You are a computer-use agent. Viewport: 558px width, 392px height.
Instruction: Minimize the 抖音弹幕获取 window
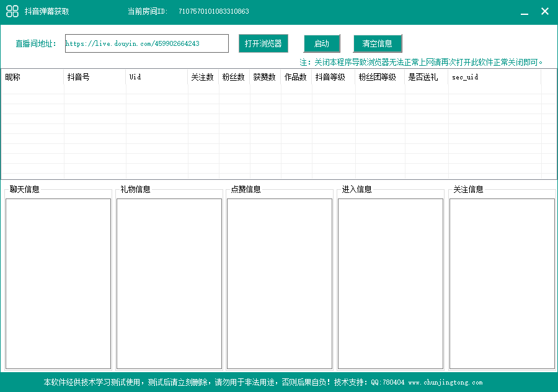(x=524, y=12)
